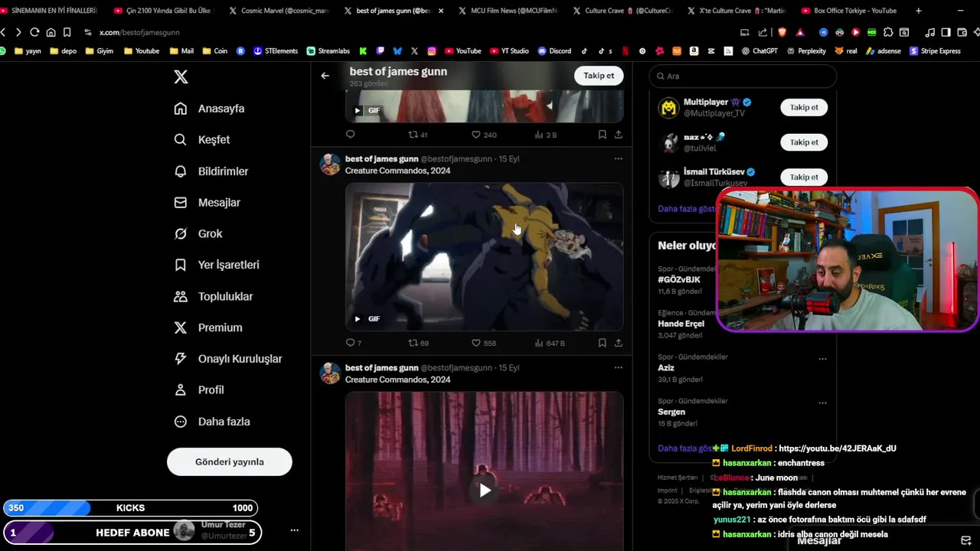
Task: Share the post with 556 likes
Action: (619, 343)
